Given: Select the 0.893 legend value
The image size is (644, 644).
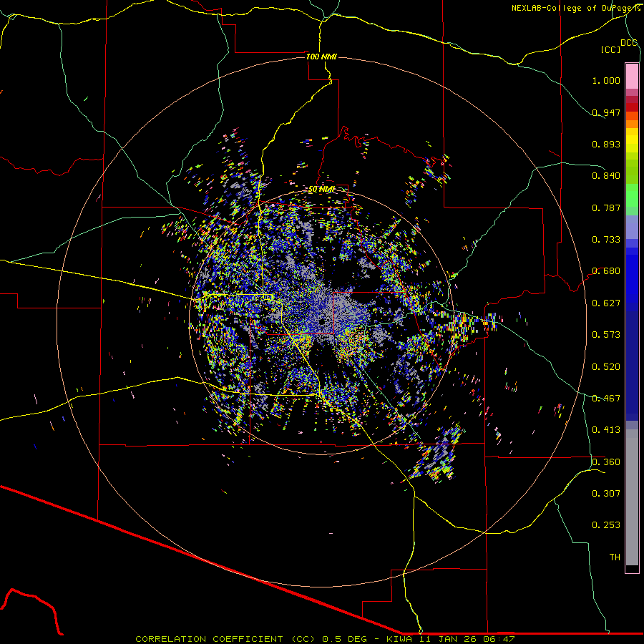Looking at the screenshot, I should 606,144.
